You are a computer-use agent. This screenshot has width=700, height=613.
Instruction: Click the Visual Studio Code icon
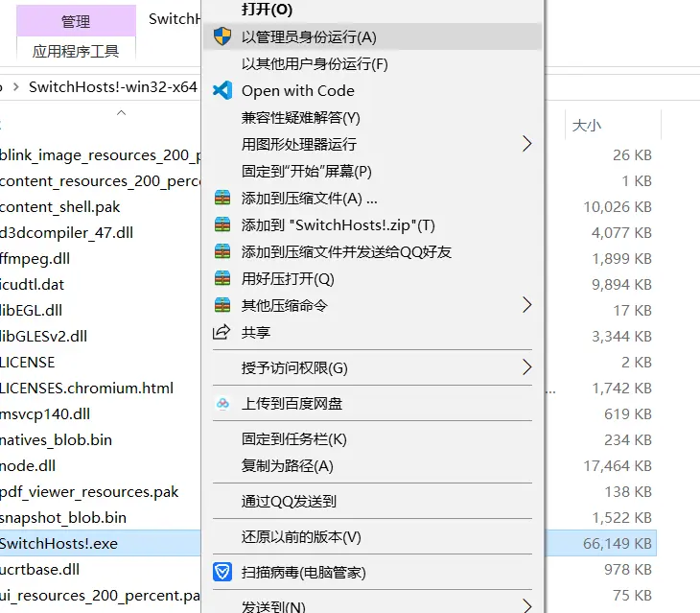(x=222, y=90)
